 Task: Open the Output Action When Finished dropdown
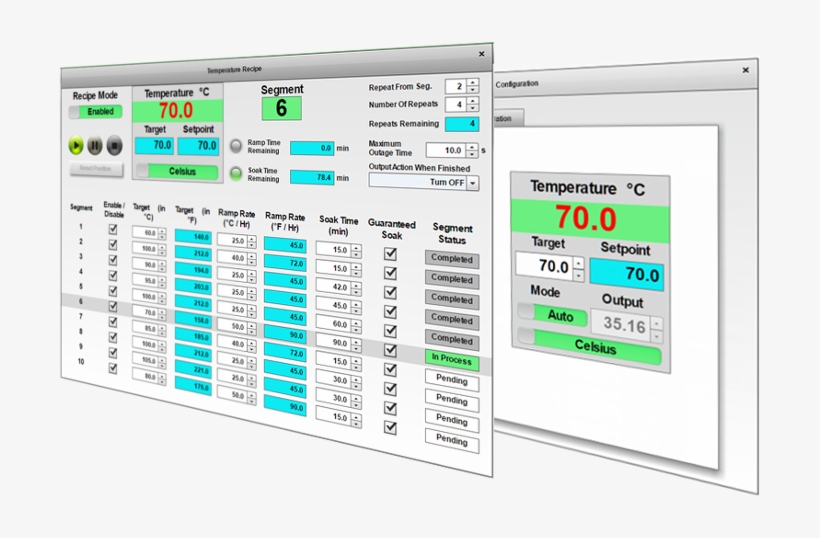click(472, 183)
